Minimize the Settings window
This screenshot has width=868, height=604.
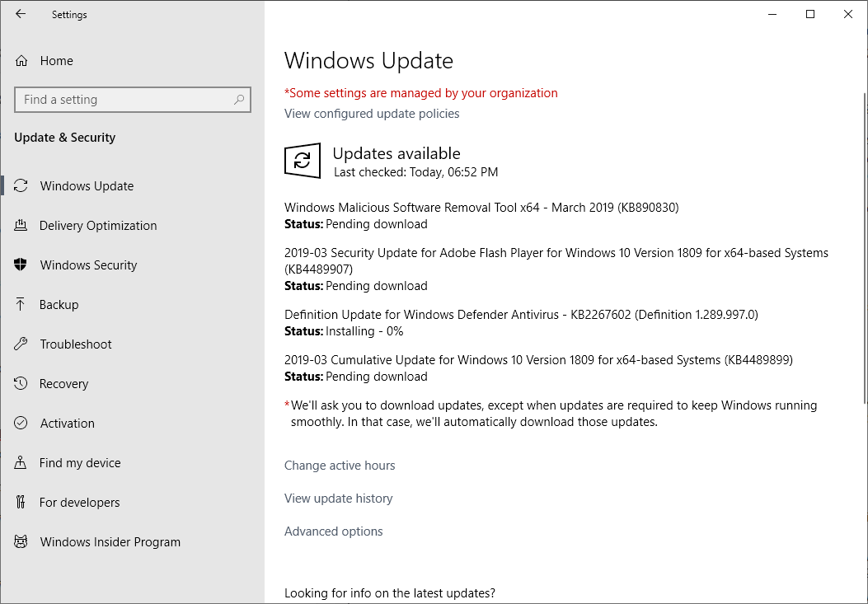point(772,14)
